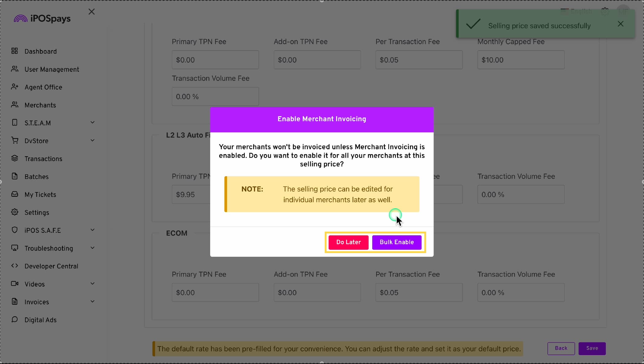This screenshot has height=364, width=644.
Task: Click the DvStore shopping cart icon
Action: click(14, 140)
